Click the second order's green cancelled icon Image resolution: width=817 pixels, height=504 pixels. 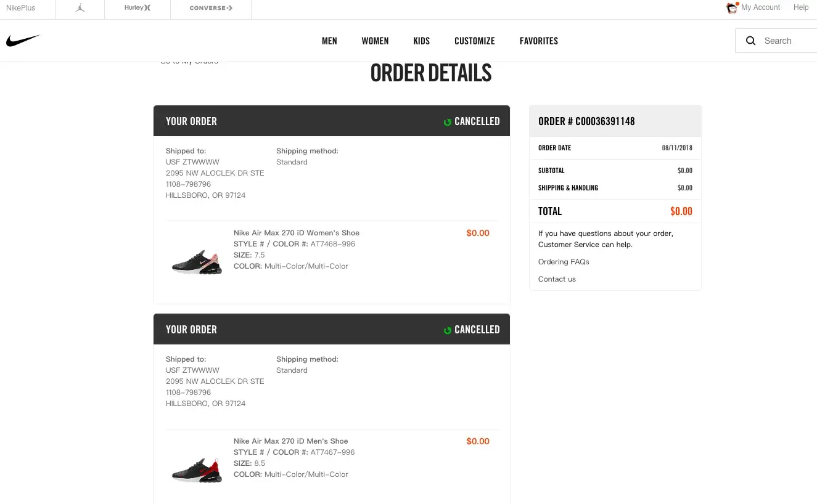(448, 330)
